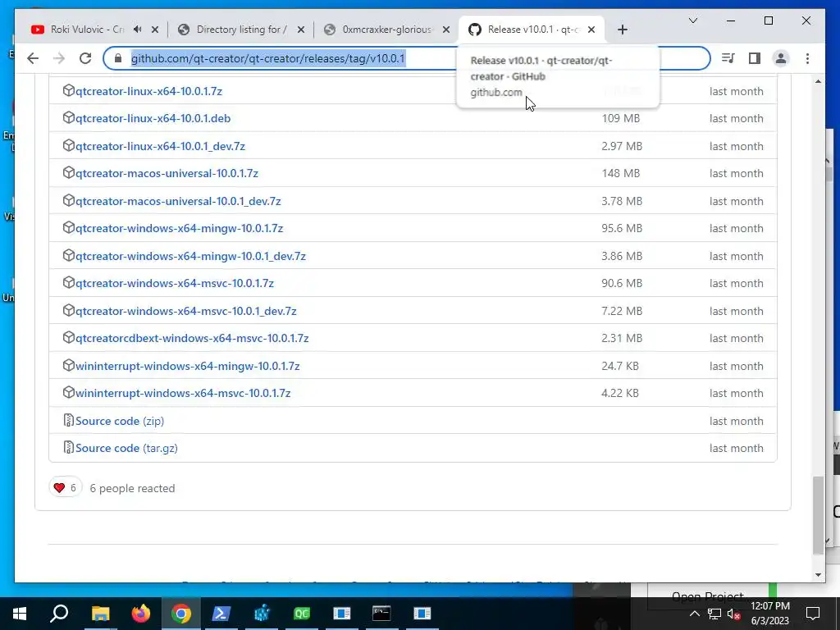Screen dimensions: 840x630
Task: Close the Directory listing tab
Action: 301,30
